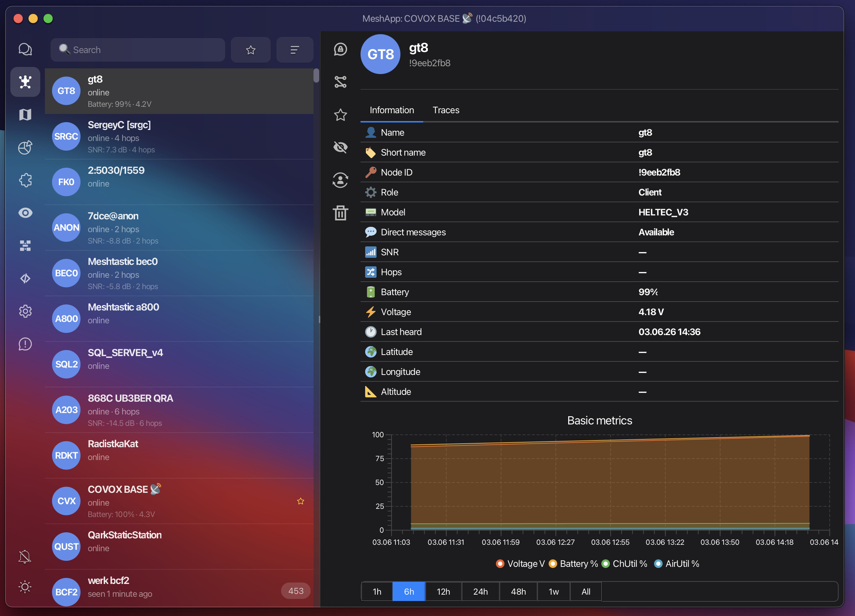Toggle Battery % series in legend

574,564
